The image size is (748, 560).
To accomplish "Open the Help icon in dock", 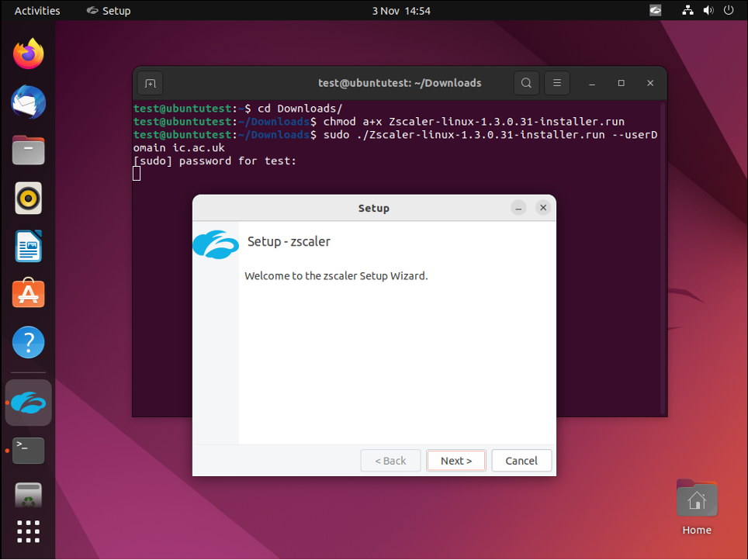I will click(x=29, y=343).
